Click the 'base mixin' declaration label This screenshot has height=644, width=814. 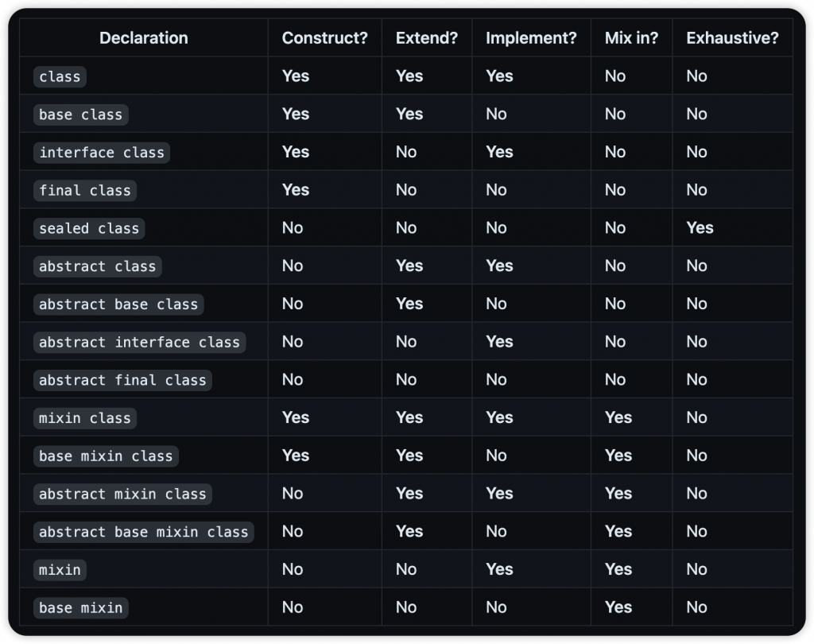81,608
